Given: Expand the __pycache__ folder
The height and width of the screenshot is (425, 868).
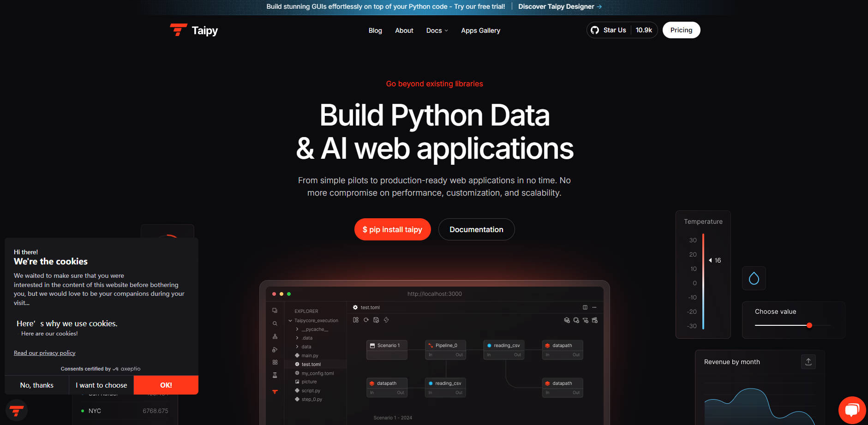Looking at the screenshot, I should (x=297, y=329).
